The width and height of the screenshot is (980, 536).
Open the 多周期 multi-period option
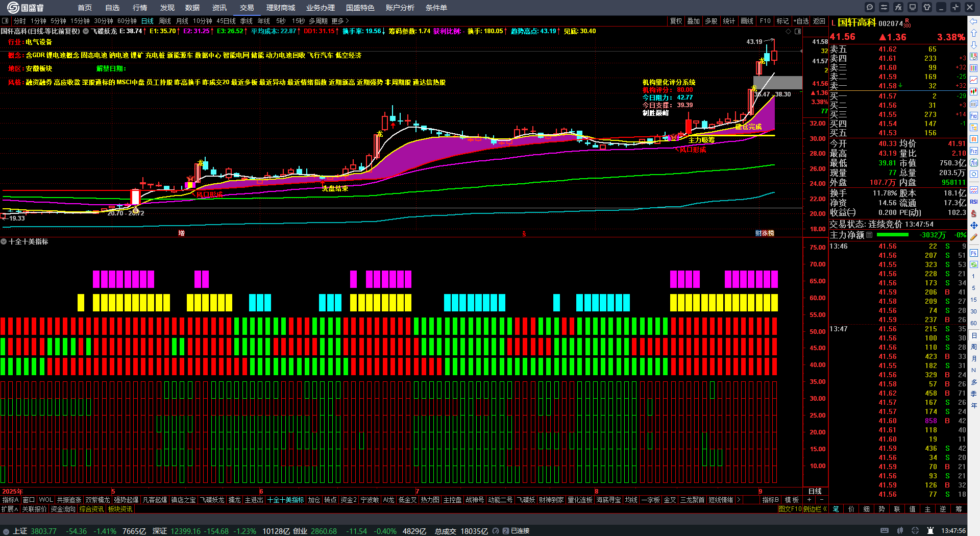click(x=318, y=21)
